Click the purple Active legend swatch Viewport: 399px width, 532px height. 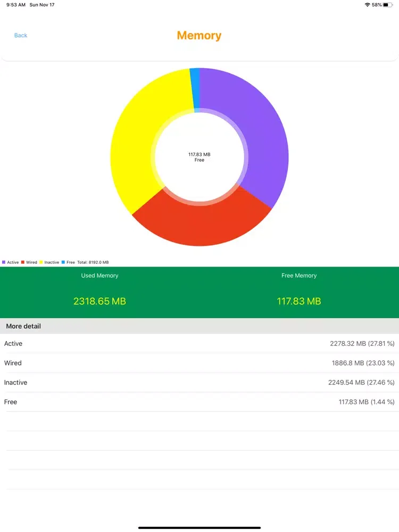4,262
